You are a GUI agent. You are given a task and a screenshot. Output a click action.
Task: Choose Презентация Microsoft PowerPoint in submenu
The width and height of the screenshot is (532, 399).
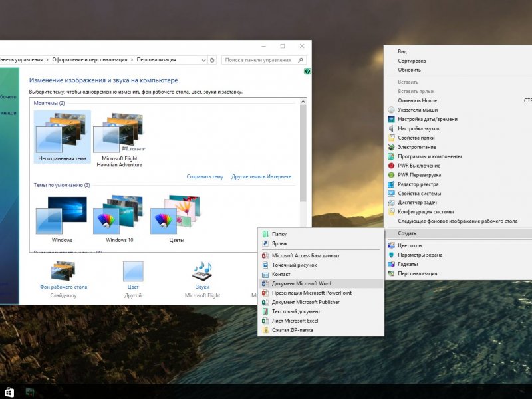pos(321,293)
